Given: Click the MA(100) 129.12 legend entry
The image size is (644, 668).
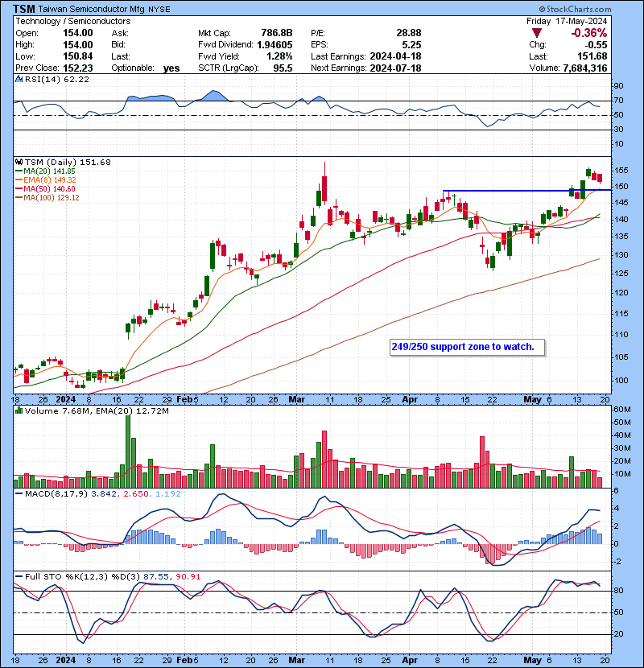Looking at the screenshot, I should (47, 198).
